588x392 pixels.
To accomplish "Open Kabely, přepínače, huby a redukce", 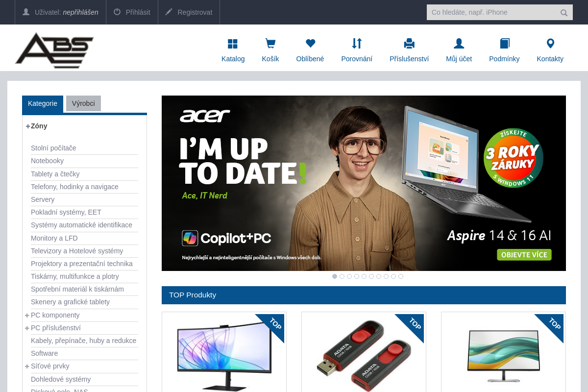I will pyautogui.click(x=83, y=341).
